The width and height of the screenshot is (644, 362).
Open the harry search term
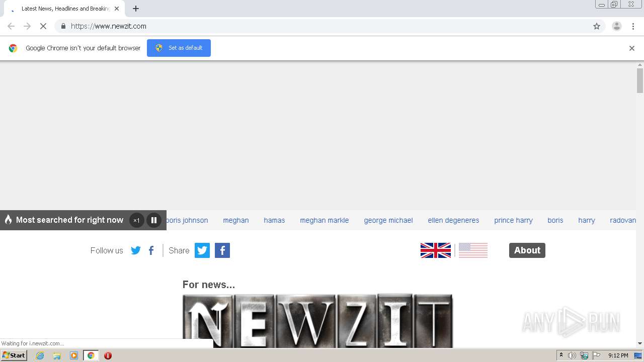[587, 220]
